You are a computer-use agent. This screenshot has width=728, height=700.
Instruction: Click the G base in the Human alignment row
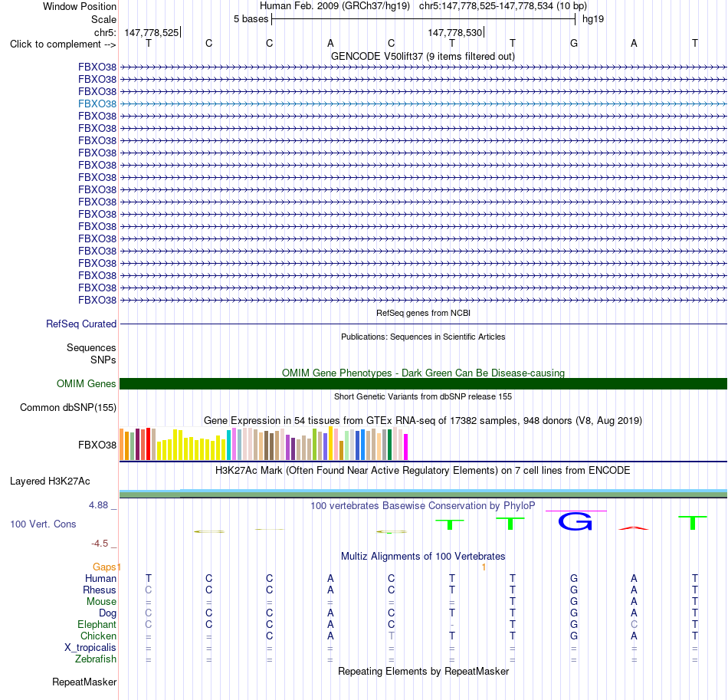point(574,578)
